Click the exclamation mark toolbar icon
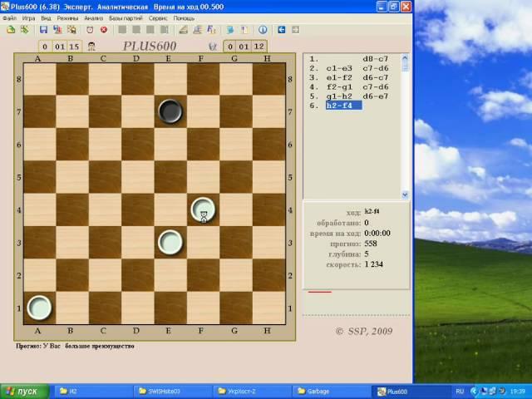 [x=244, y=30]
